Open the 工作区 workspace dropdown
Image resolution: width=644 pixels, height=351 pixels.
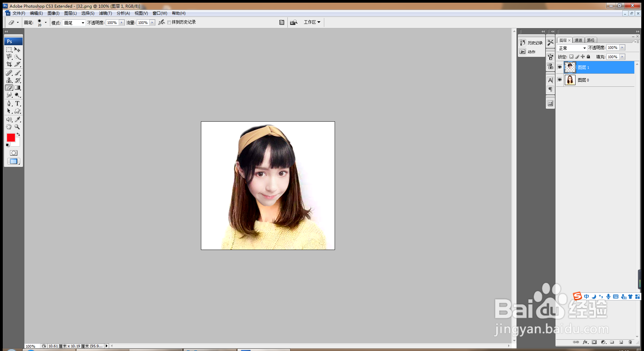(x=312, y=22)
